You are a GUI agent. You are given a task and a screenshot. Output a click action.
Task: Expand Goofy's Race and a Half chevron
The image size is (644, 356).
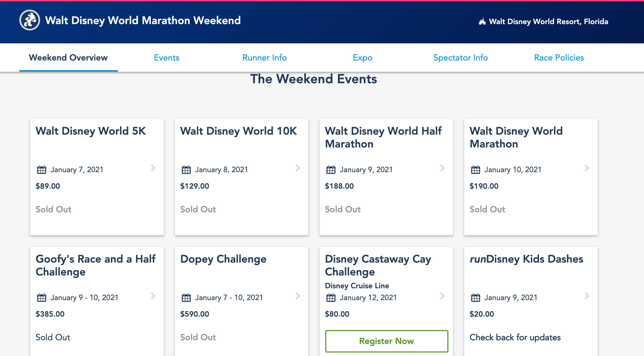pyautogui.click(x=153, y=296)
